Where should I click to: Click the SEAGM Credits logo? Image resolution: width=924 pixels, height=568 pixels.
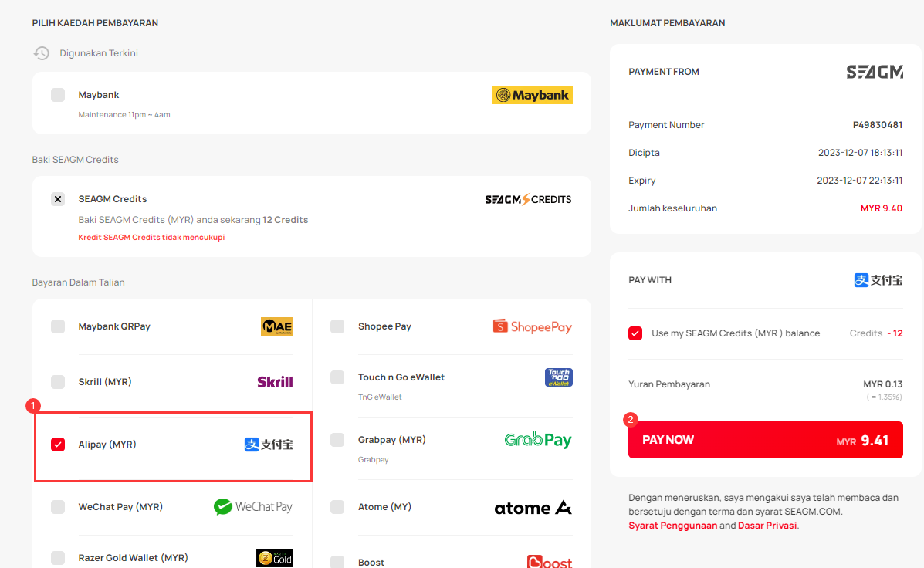528,199
